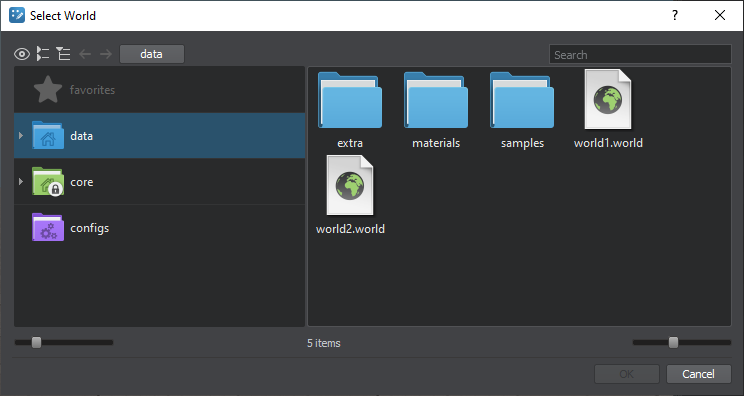Select the world1.world file

[608, 110]
